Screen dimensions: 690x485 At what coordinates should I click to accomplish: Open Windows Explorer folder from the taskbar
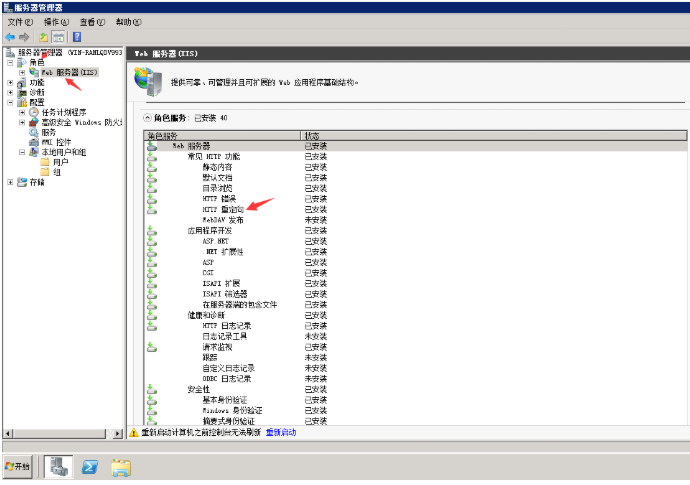[121, 467]
